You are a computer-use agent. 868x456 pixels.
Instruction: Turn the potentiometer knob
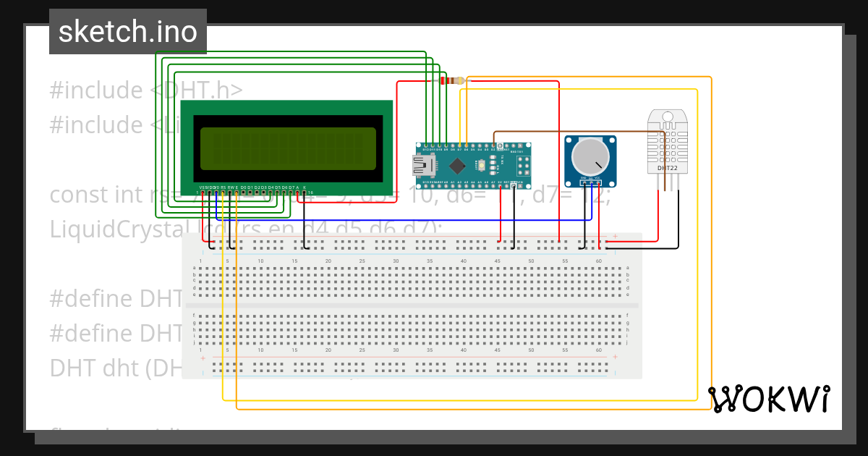click(590, 156)
